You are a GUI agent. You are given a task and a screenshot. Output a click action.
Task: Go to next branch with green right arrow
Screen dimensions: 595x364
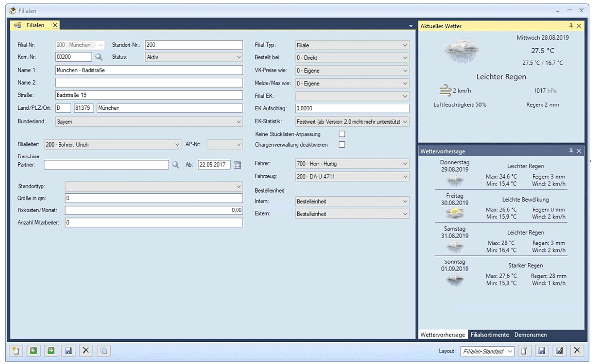point(51,351)
